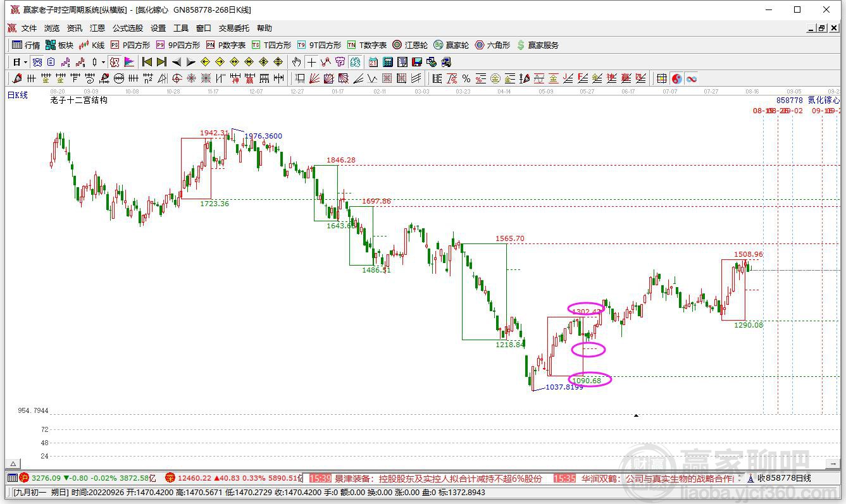Open the T数字表 number table
The image size is (846, 504).
[367, 45]
